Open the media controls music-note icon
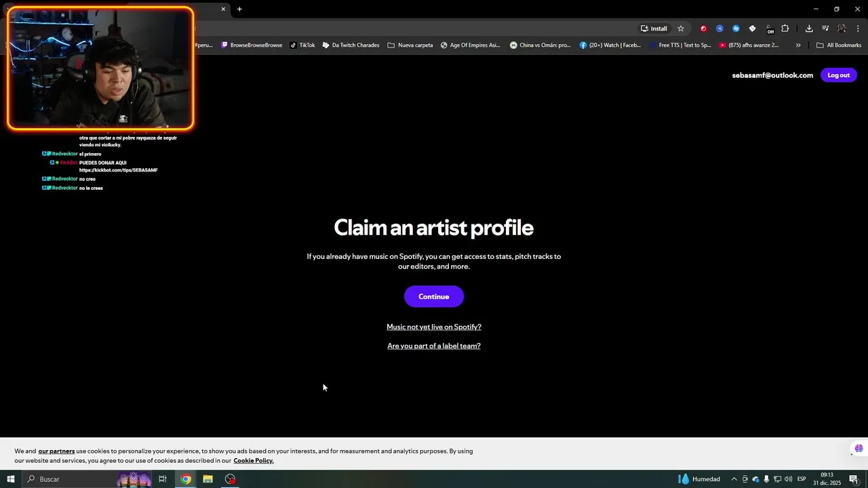Image resolution: width=868 pixels, height=488 pixels. [825, 28]
